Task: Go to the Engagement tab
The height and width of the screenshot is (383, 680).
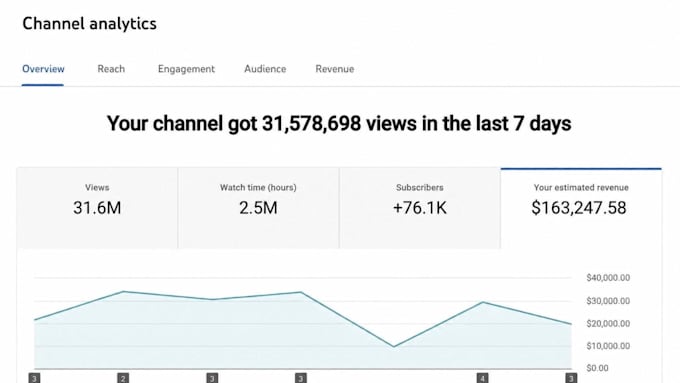Action: tap(186, 69)
